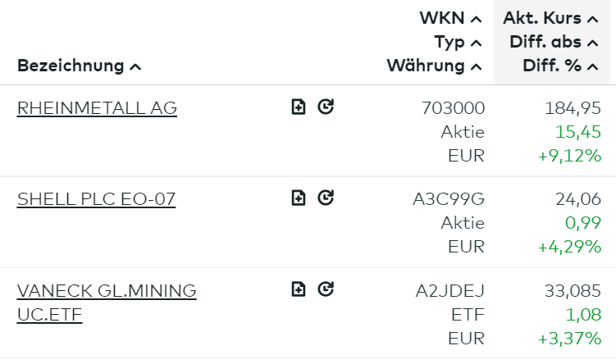Sort by Akt. Kurs chevron
Image resolution: width=616 pixels, height=364 pixels.
(x=593, y=19)
